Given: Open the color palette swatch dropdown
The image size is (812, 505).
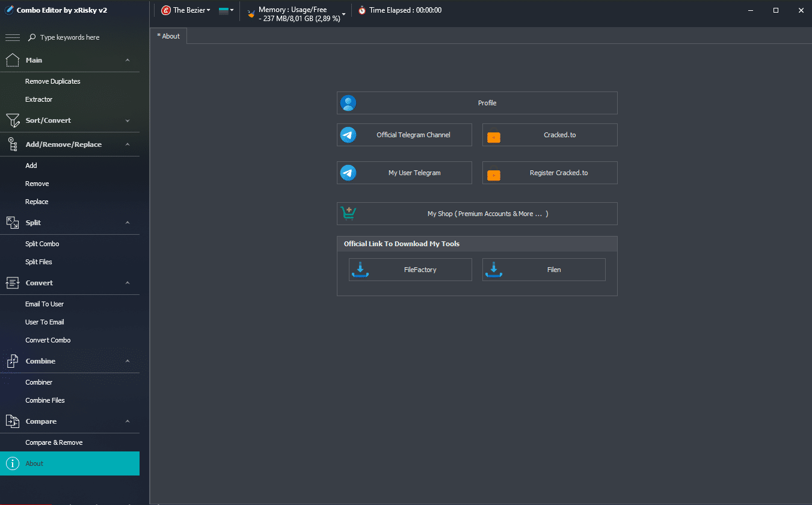Looking at the screenshot, I should [x=227, y=10].
